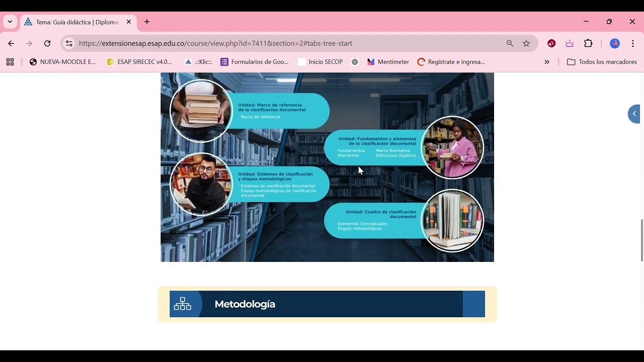Open the .::Klic:: bookmark

pos(199,62)
